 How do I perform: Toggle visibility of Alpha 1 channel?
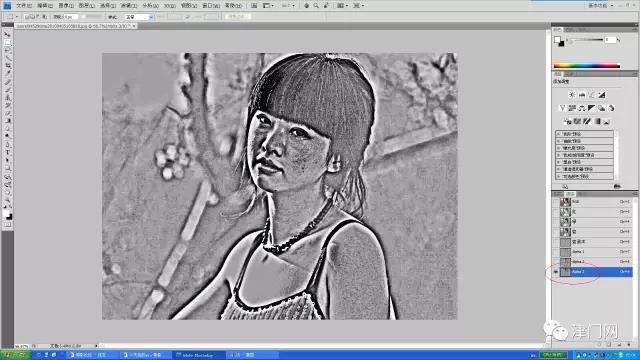point(556,252)
